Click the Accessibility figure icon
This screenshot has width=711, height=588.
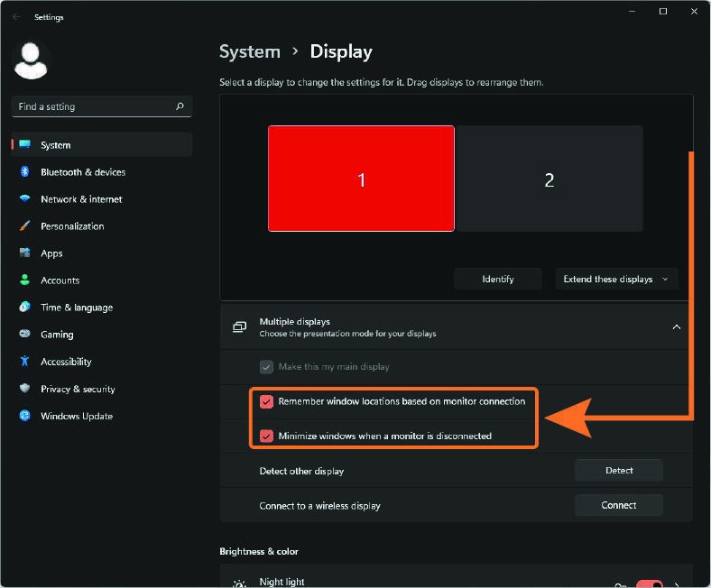pyautogui.click(x=24, y=362)
